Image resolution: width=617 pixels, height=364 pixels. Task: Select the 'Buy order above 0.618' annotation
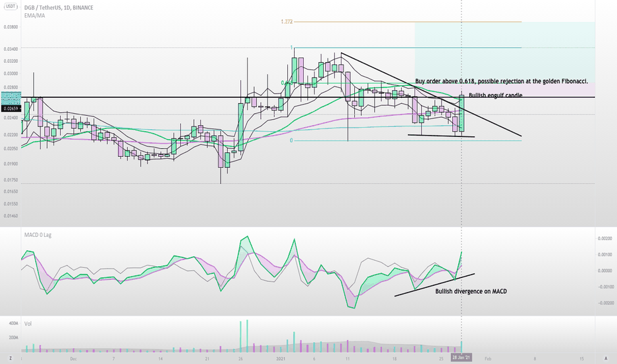click(x=502, y=81)
